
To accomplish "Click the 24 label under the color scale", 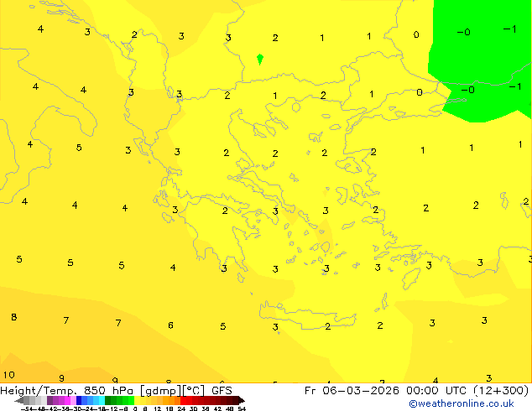I will (x=181, y=408).
